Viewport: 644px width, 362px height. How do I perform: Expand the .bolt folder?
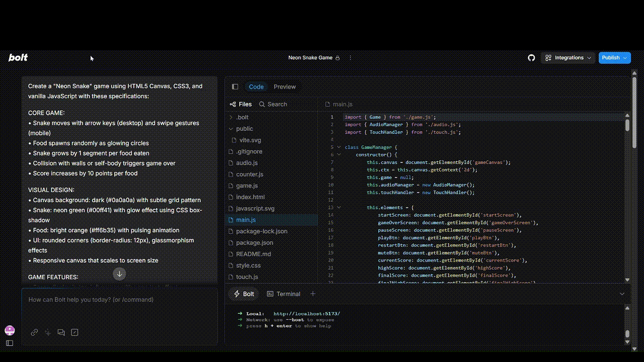coord(242,117)
